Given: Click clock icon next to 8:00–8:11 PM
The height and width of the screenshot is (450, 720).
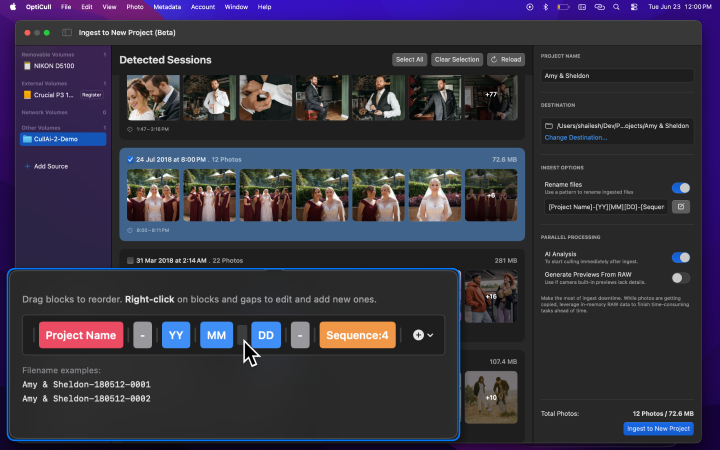Looking at the screenshot, I should (x=130, y=231).
